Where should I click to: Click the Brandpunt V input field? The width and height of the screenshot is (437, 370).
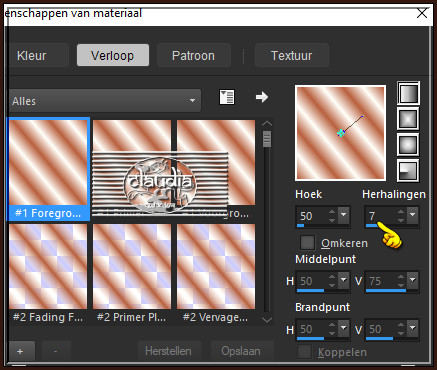tap(381, 329)
